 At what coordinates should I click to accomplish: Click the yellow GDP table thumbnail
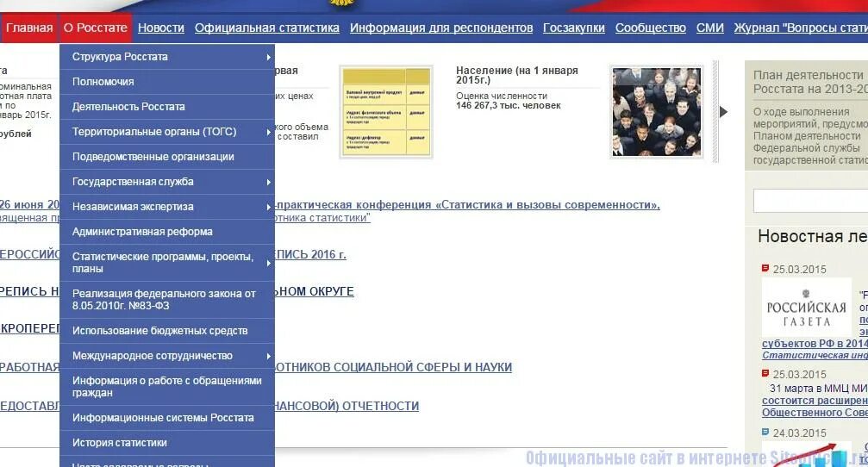point(386,112)
